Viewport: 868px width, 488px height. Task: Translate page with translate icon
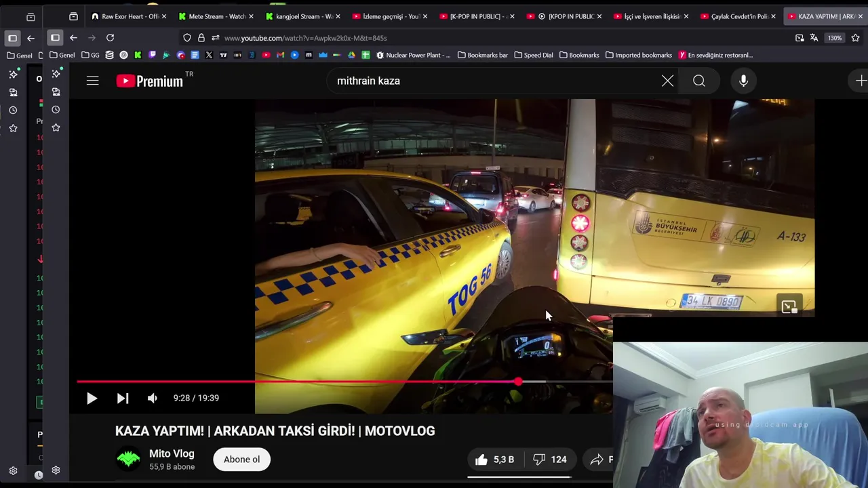click(x=814, y=38)
